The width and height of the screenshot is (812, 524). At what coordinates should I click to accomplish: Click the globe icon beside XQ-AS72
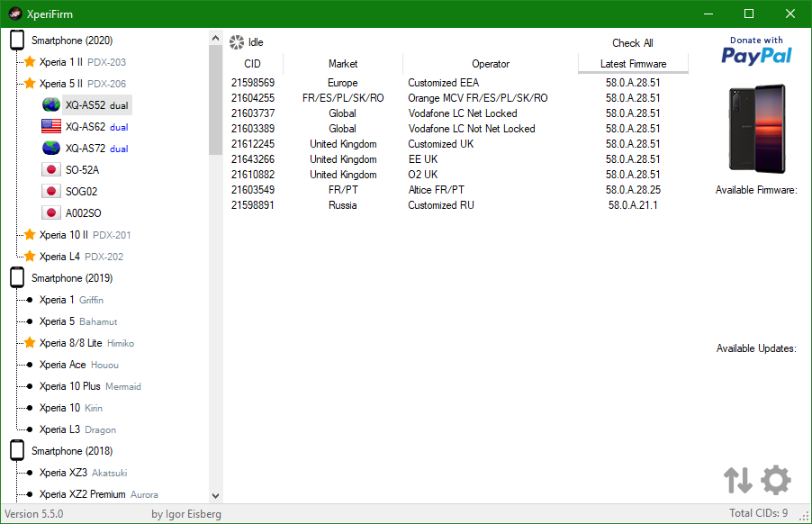(x=50, y=148)
